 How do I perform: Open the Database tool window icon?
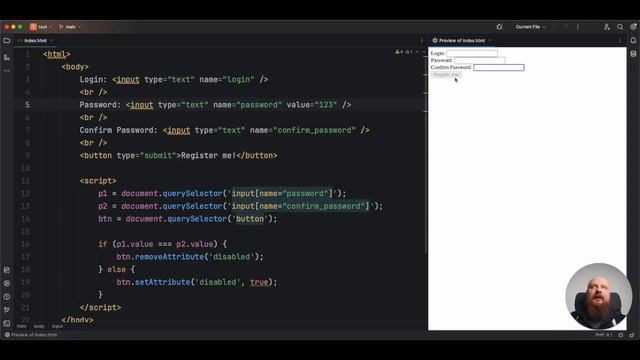633,54
